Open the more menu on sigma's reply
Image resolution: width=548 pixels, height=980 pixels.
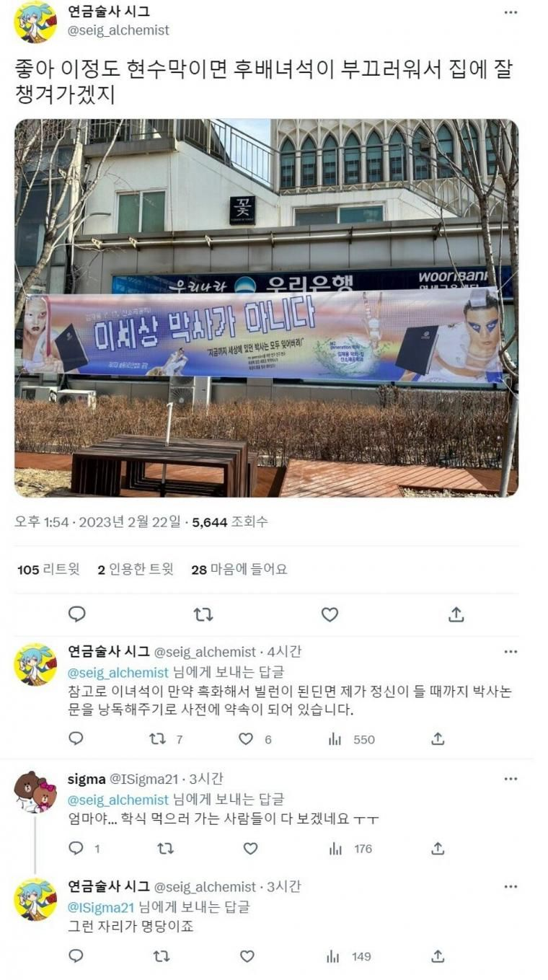tap(511, 779)
